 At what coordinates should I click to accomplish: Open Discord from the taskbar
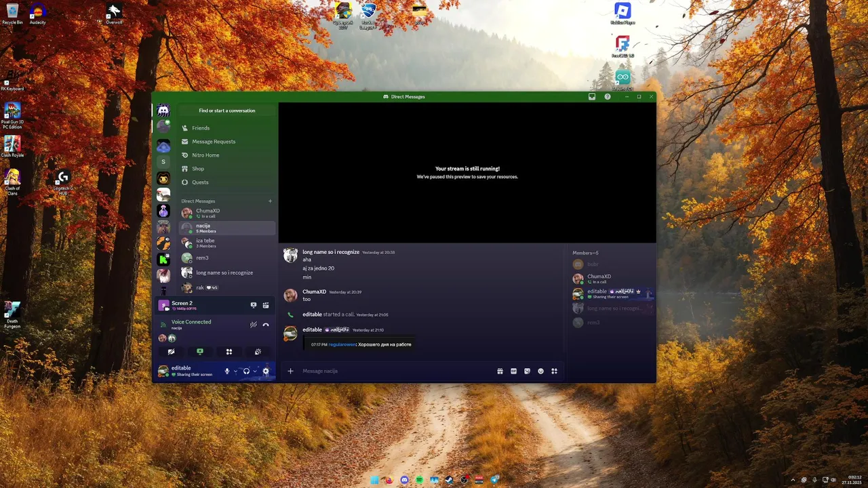(x=405, y=480)
